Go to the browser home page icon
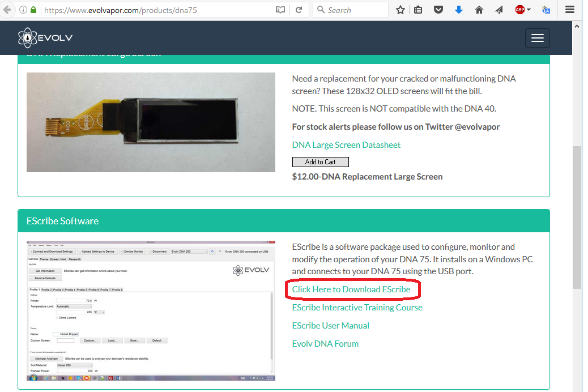Image resolution: width=588 pixels, height=392 pixels. (x=479, y=10)
